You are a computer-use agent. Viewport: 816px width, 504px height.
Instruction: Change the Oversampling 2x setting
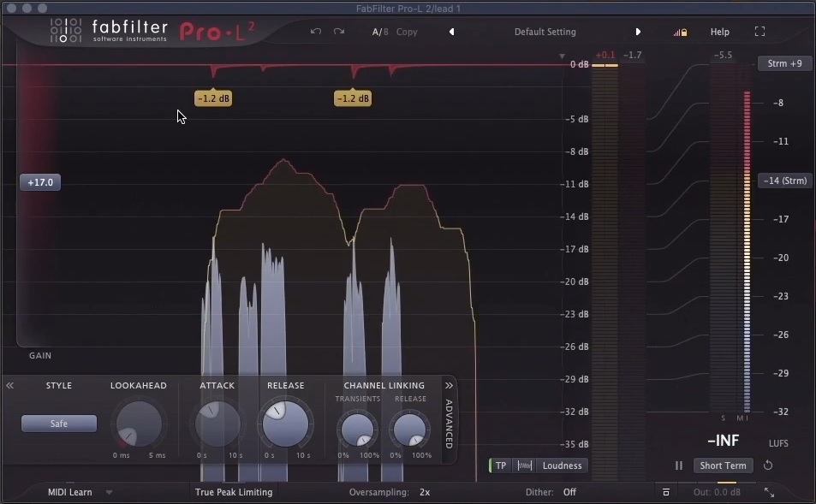pos(425,492)
